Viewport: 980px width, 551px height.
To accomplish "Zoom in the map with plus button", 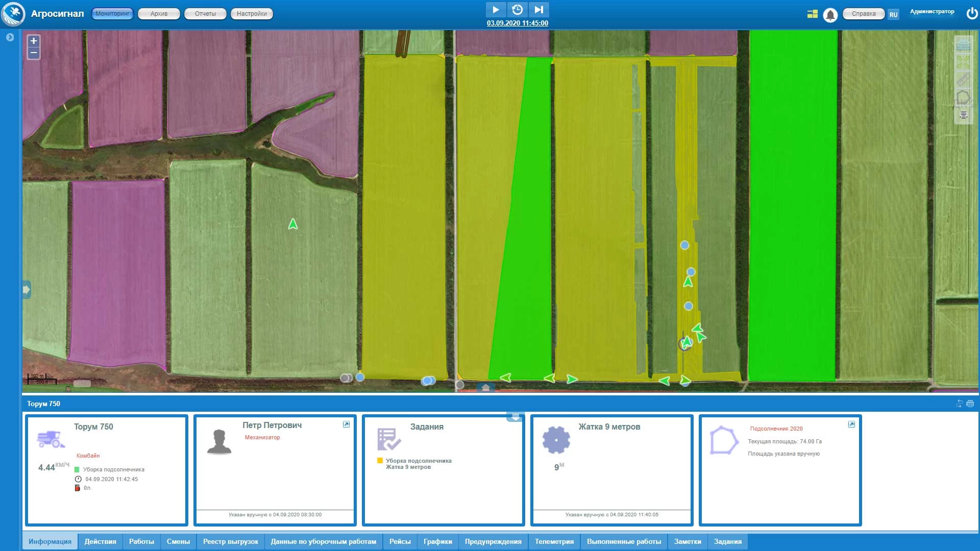I will point(34,41).
